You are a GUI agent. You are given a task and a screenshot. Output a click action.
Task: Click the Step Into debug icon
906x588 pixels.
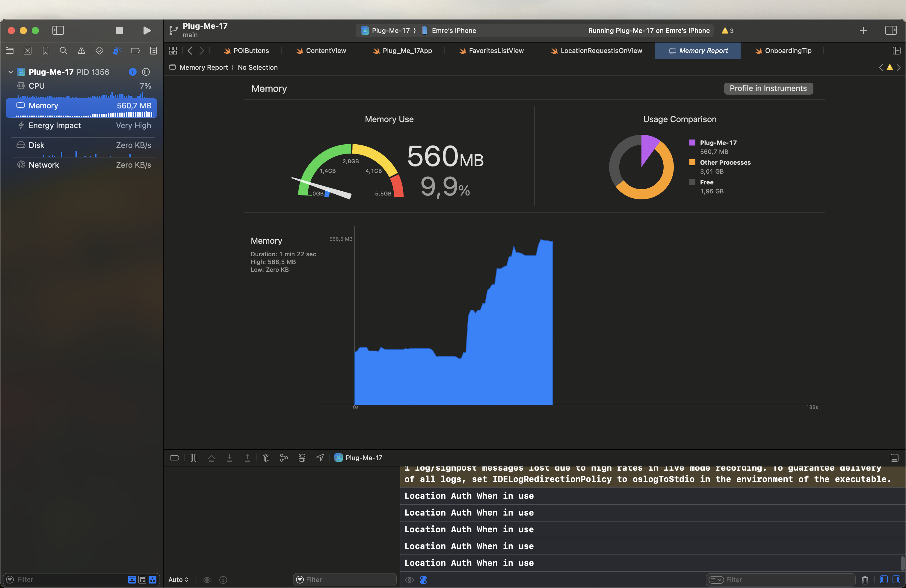[x=229, y=457]
